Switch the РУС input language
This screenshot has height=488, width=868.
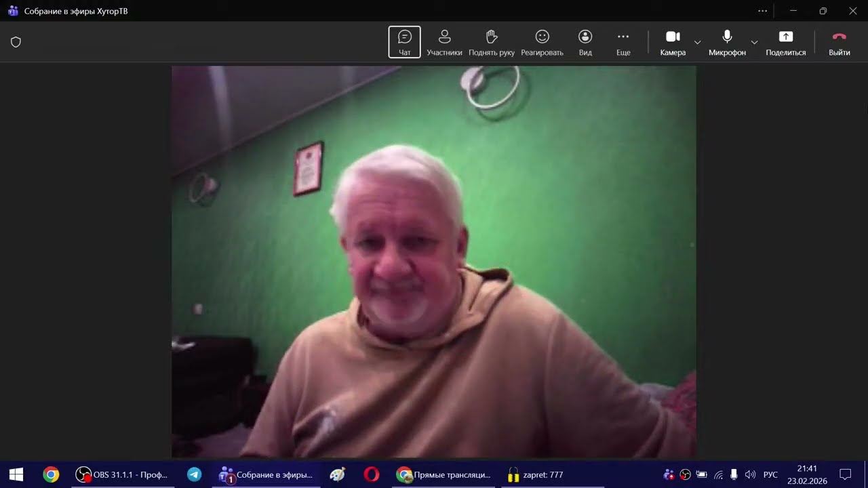click(x=770, y=474)
